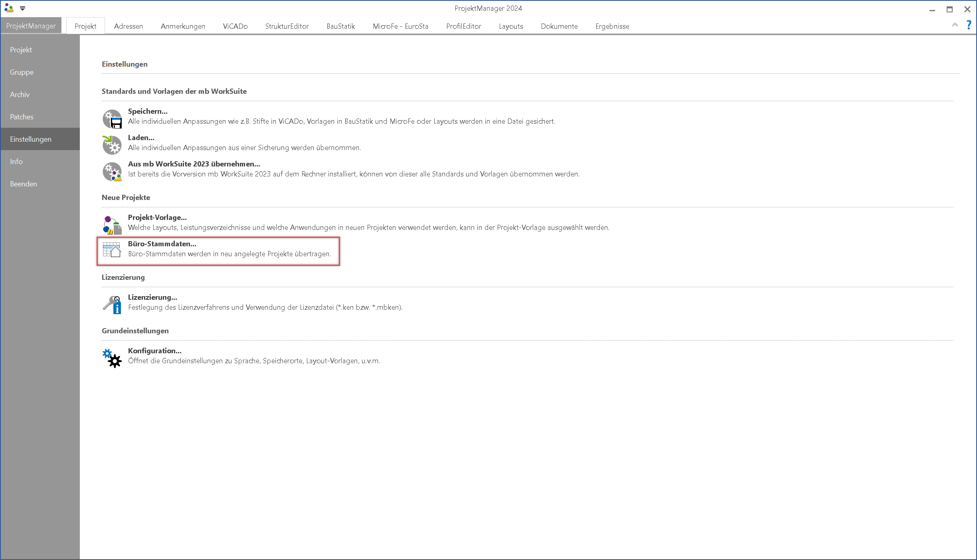
Task: Open the Konfiguration... link
Action: [x=154, y=351]
